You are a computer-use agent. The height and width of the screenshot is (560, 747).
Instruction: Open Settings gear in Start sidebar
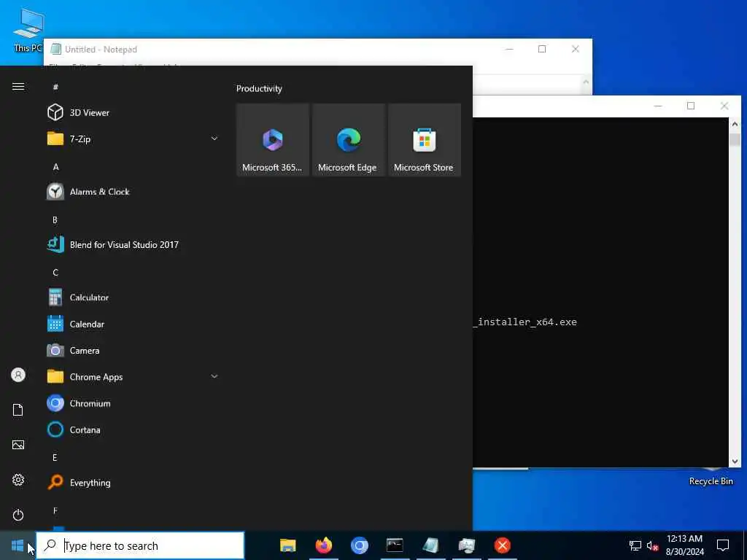(x=18, y=480)
